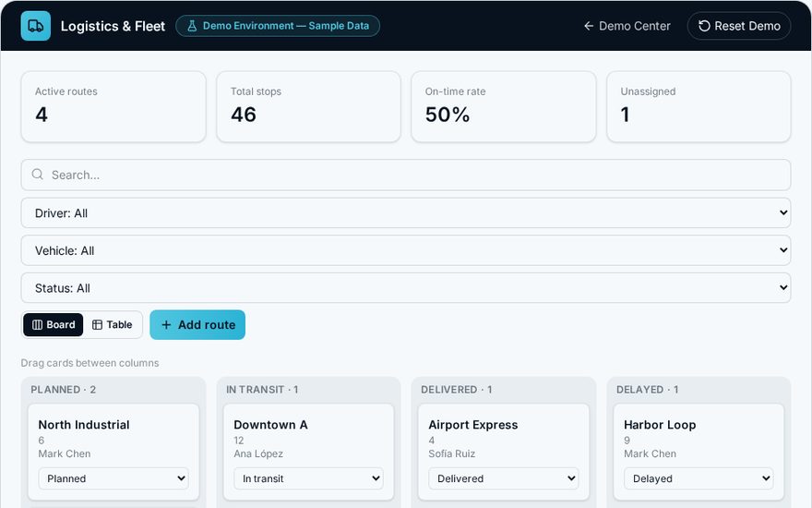Click the magnifier icon in search bar
812x508 pixels.
[x=37, y=175]
